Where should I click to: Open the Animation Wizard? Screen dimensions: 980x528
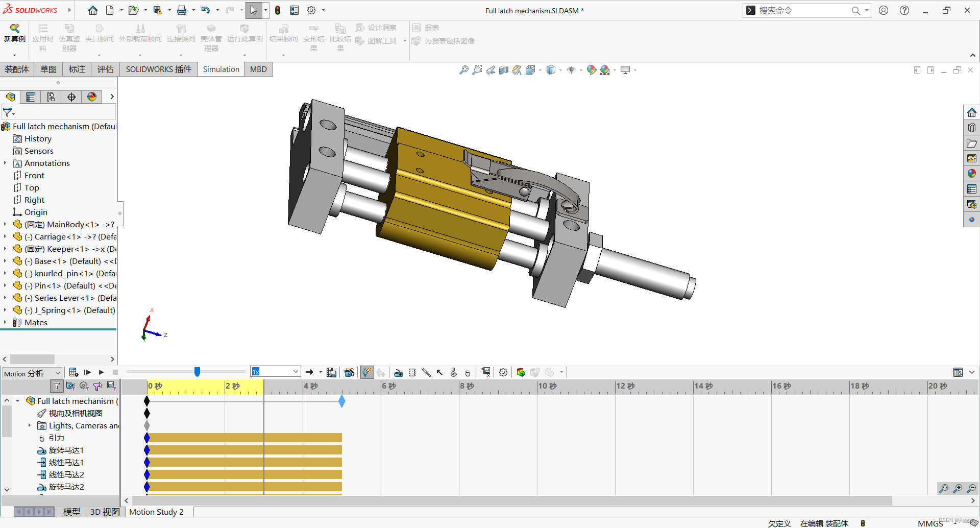(x=349, y=372)
